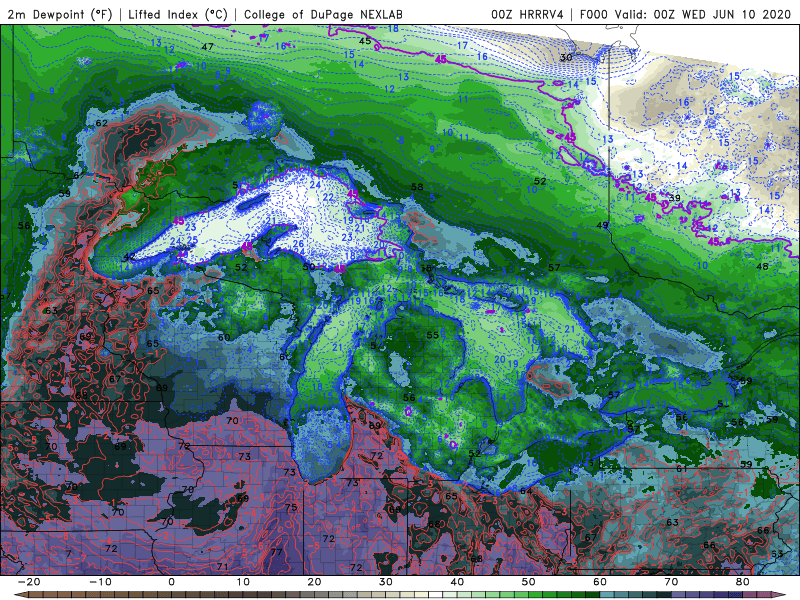
Task: Click the 58 dewpoint value on map
Action: point(417,187)
